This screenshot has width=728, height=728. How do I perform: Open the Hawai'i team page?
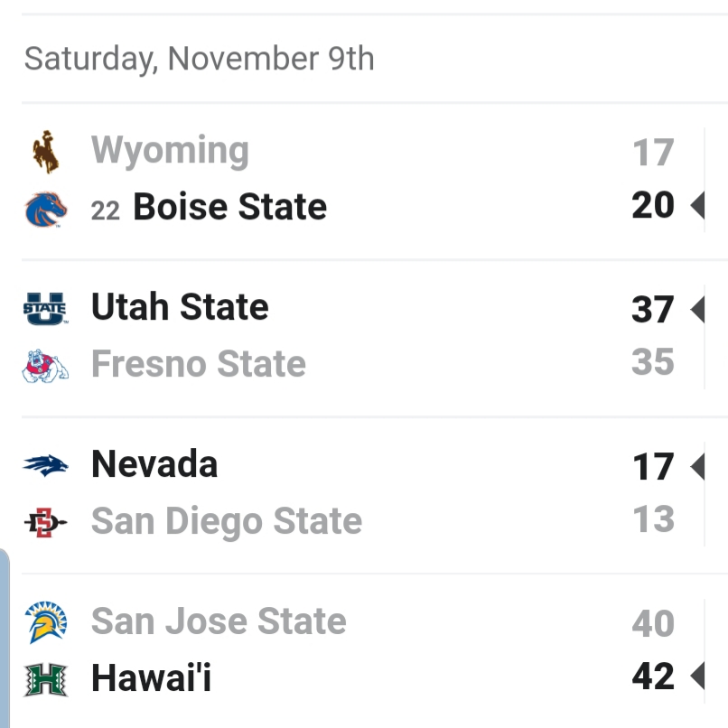point(152,677)
